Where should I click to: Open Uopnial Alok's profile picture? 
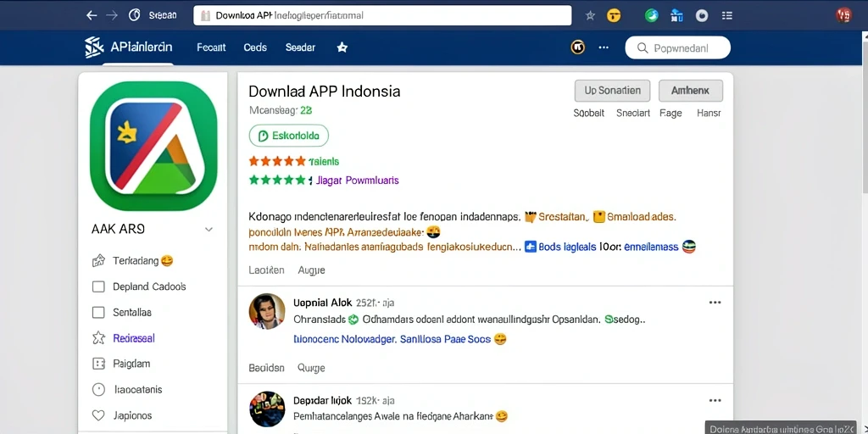267,312
